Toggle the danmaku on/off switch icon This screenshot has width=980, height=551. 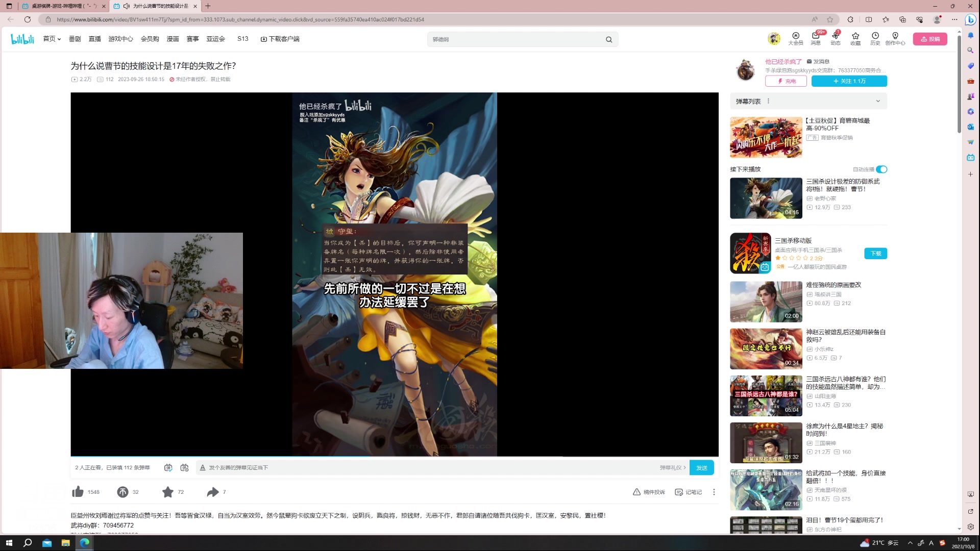pos(168,467)
